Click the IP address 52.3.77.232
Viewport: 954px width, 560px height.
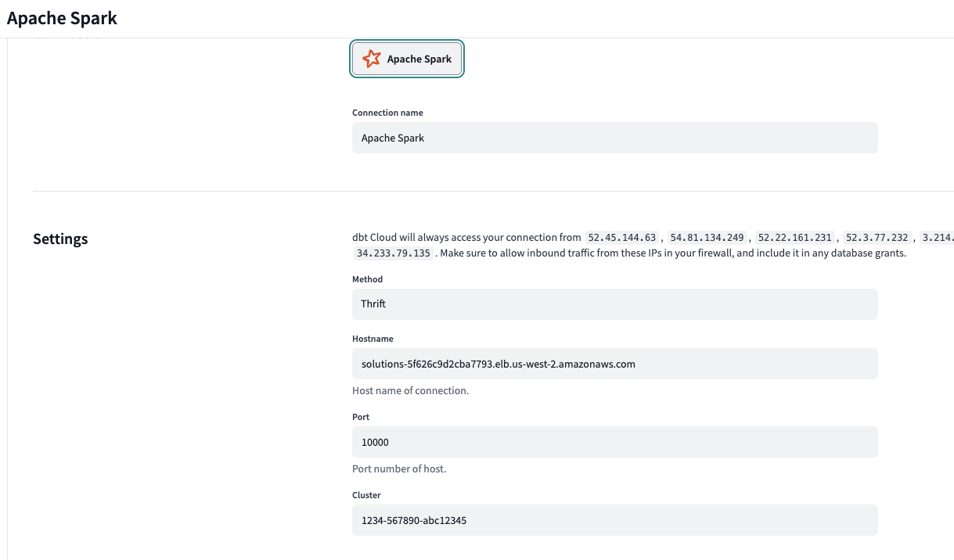click(877, 238)
